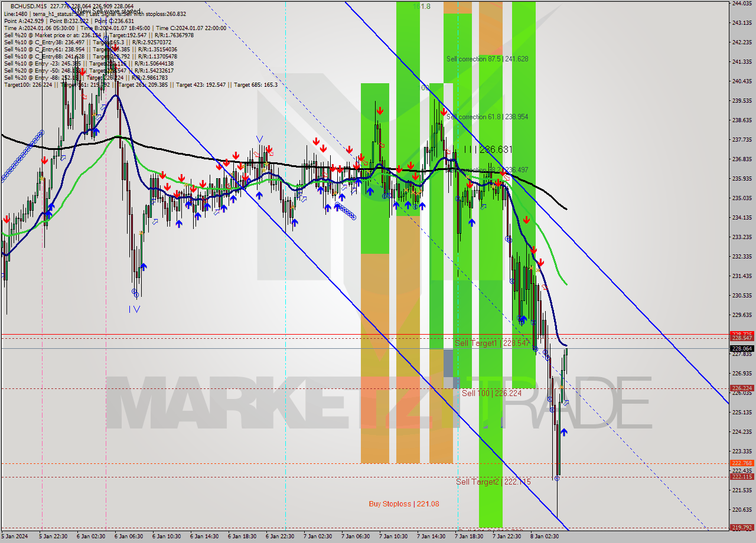Click the 'Sell 100 | 226.224' label
The image size is (756, 543).
tap(491, 393)
